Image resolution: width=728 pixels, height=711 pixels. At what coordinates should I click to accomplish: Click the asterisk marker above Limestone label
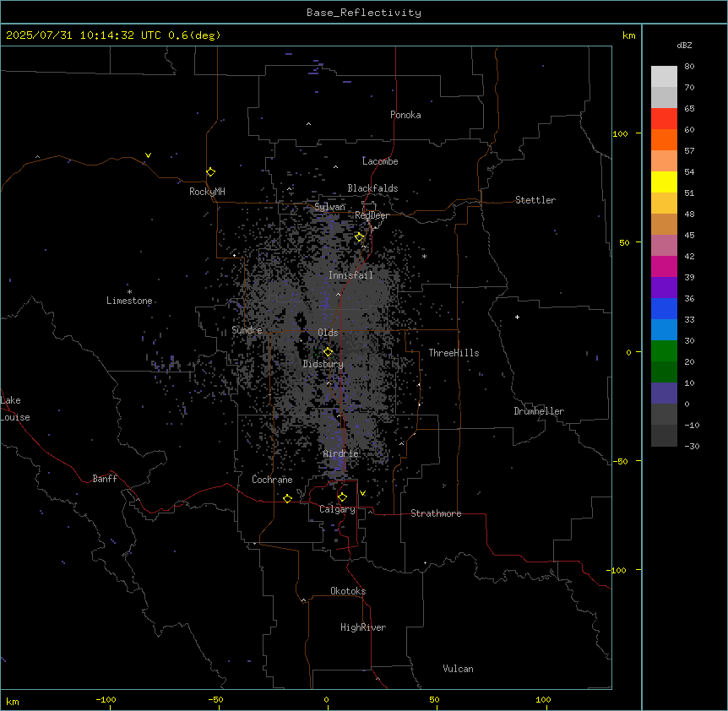[x=129, y=292]
